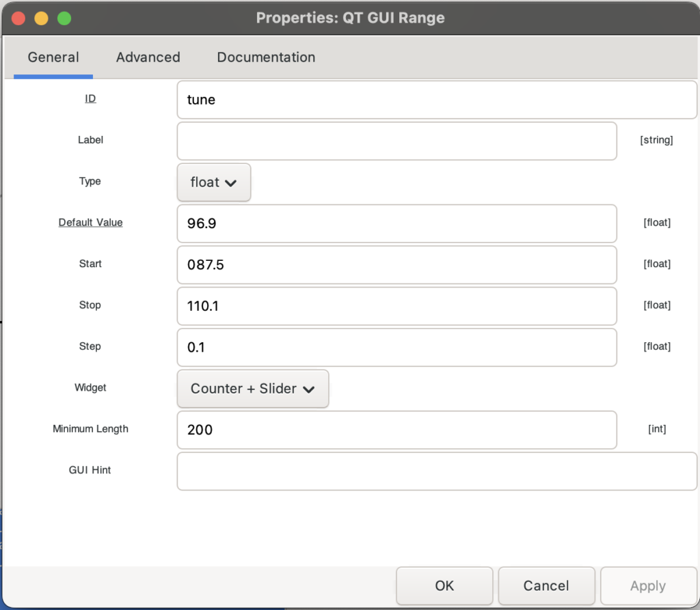This screenshot has width=700, height=610.
Task: Go to the Documentation tab
Action: pyautogui.click(x=266, y=57)
